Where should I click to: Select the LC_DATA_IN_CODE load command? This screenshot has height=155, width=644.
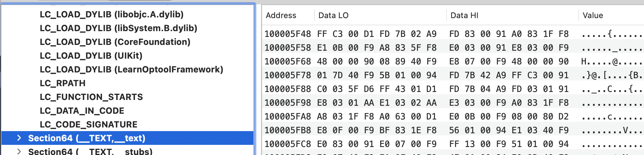(82, 111)
